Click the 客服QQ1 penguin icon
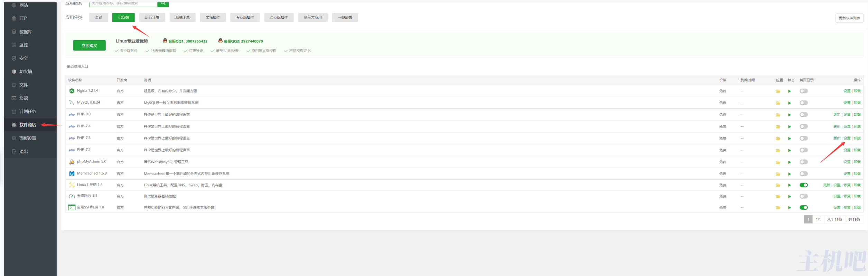 click(165, 41)
